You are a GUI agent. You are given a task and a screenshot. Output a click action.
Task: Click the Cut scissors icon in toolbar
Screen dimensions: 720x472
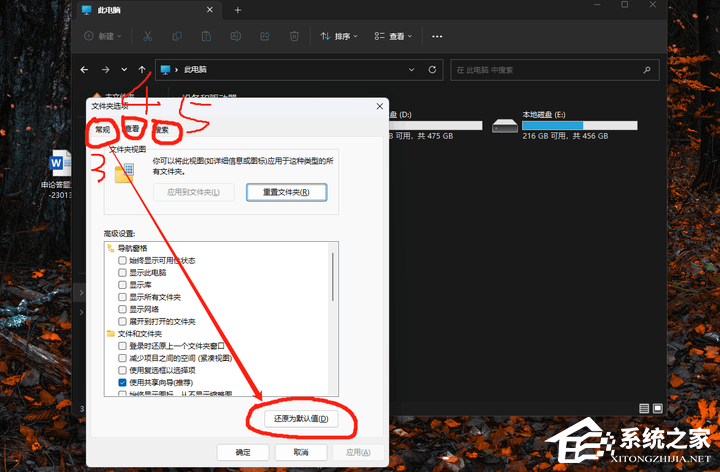point(147,37)
